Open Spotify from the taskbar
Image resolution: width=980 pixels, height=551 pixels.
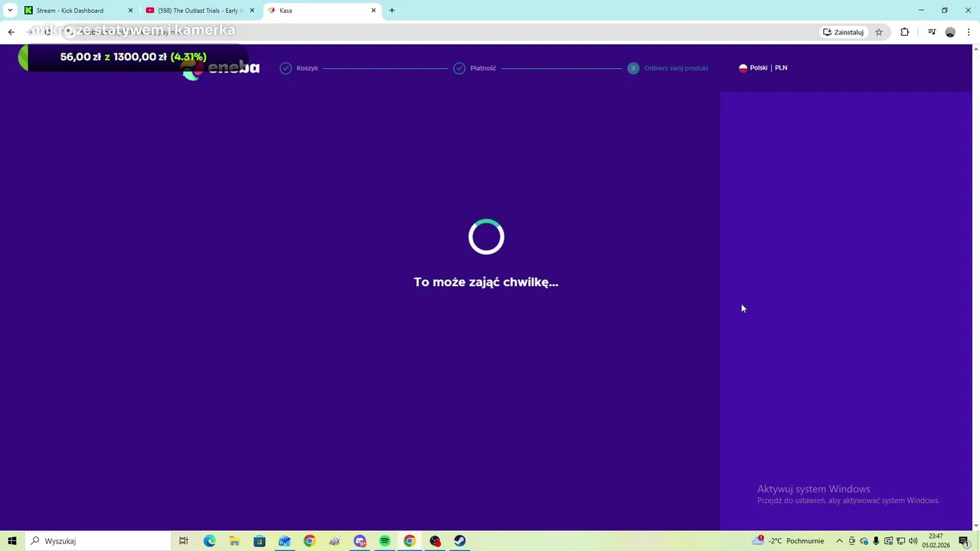pos(384,541)
